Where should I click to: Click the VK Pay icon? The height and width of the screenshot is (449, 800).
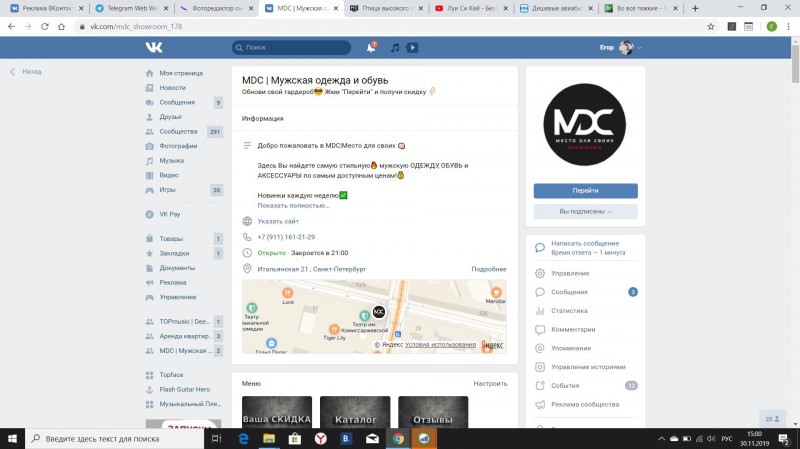149,214
